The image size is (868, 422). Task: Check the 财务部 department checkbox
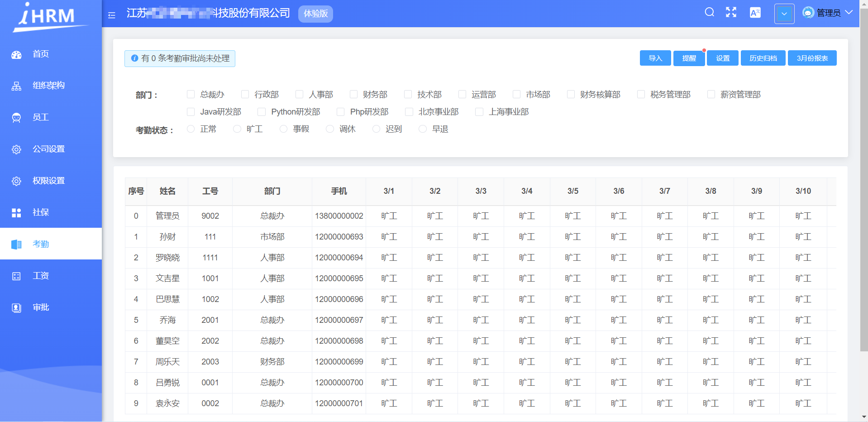coord(353,94)
